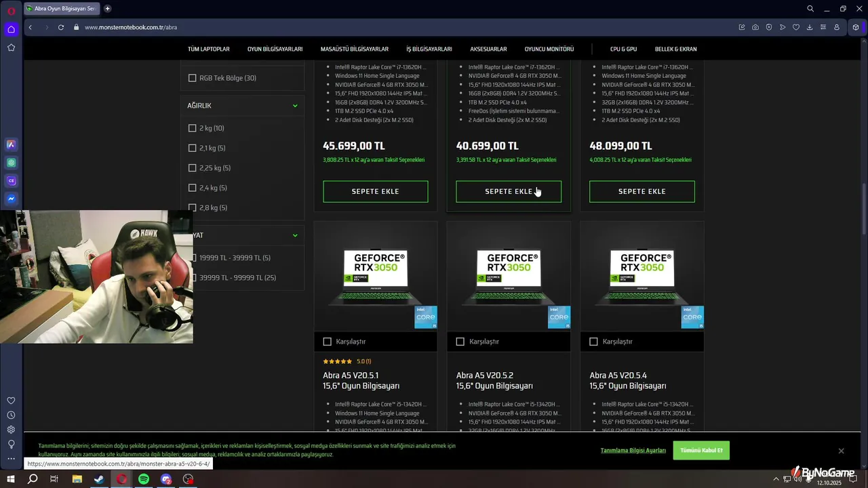
Task: Add the 48.099,00 TL laptop to cart
Action: click(642, 191)
